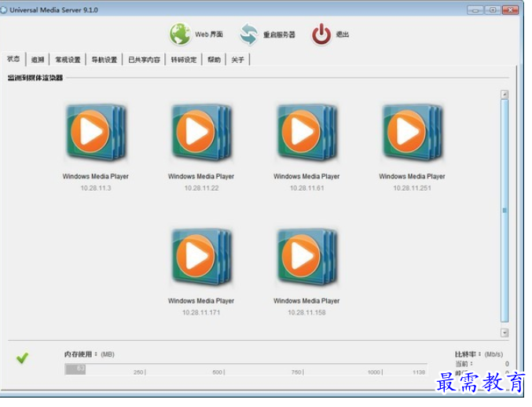Click the green checkmark status icon

(x=22, y=357)
